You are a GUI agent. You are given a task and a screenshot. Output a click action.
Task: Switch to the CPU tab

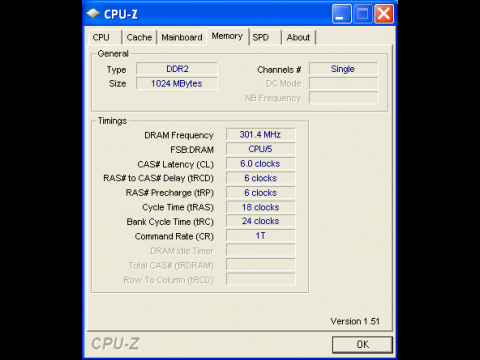[105, 37]
